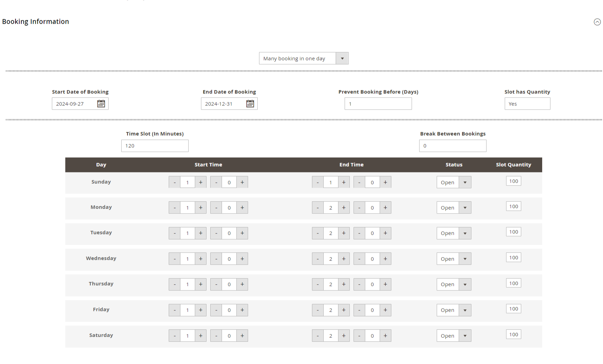This screenshot has height=364, width=603.
Task: Increase Tuesday's end time hour
Action: (344, 233)
